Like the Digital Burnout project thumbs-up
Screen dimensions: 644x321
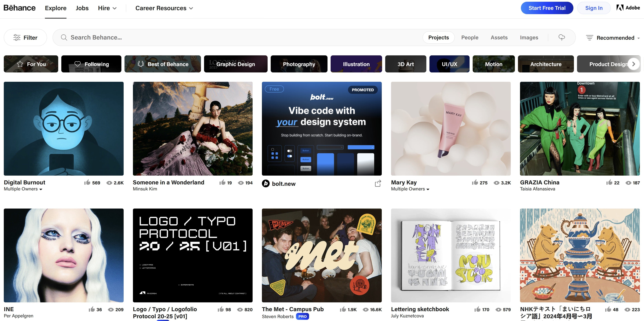click(x=87, y=182)
